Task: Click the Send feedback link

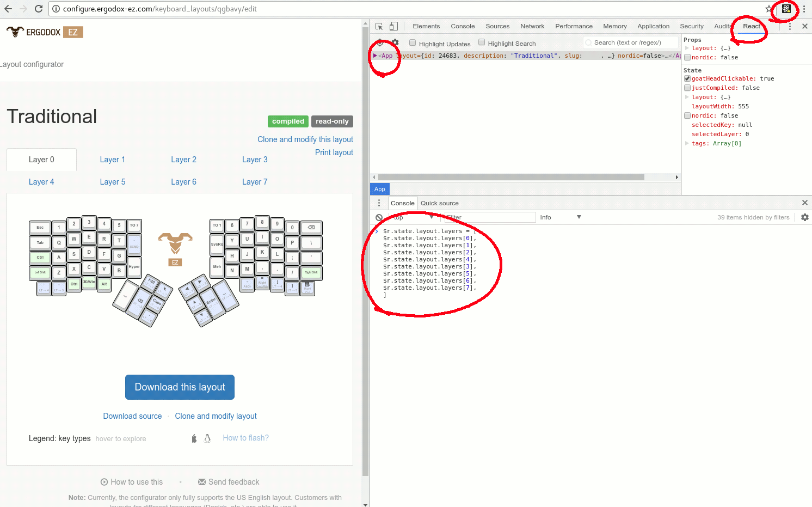Action: pos(229,482)
